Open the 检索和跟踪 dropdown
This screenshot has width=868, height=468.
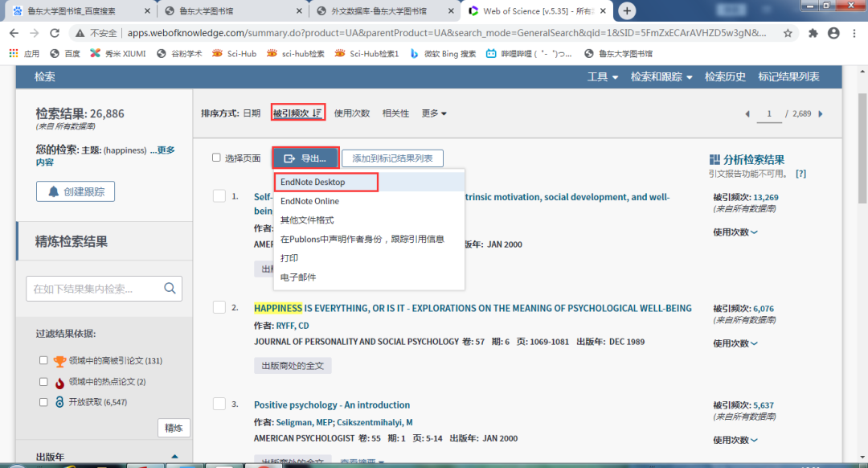[661, 77]
